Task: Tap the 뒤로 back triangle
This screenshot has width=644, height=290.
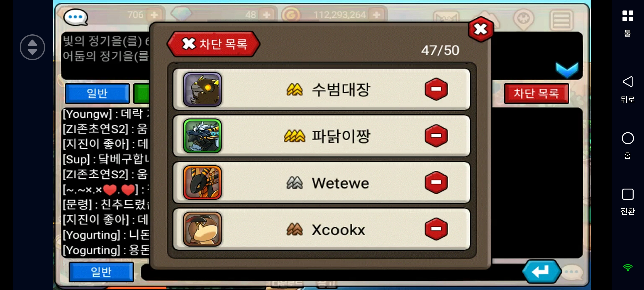Action: pos(627,82)
